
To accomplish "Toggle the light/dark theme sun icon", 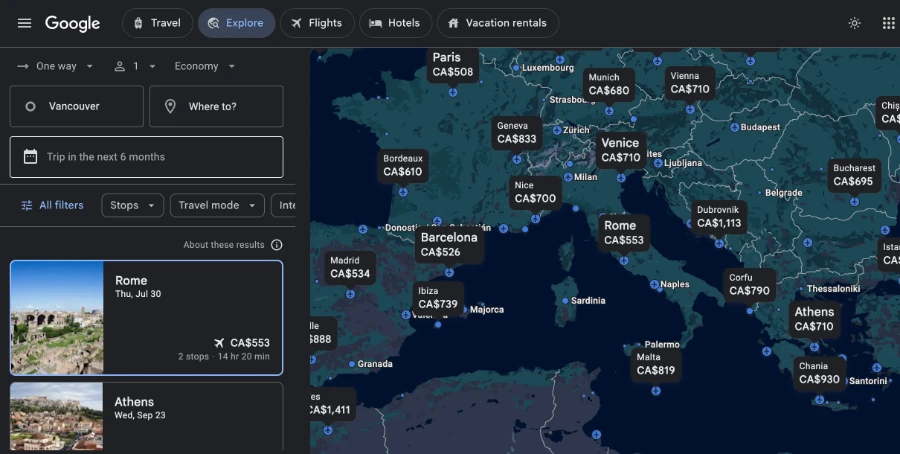I will [x=854, y=23].
